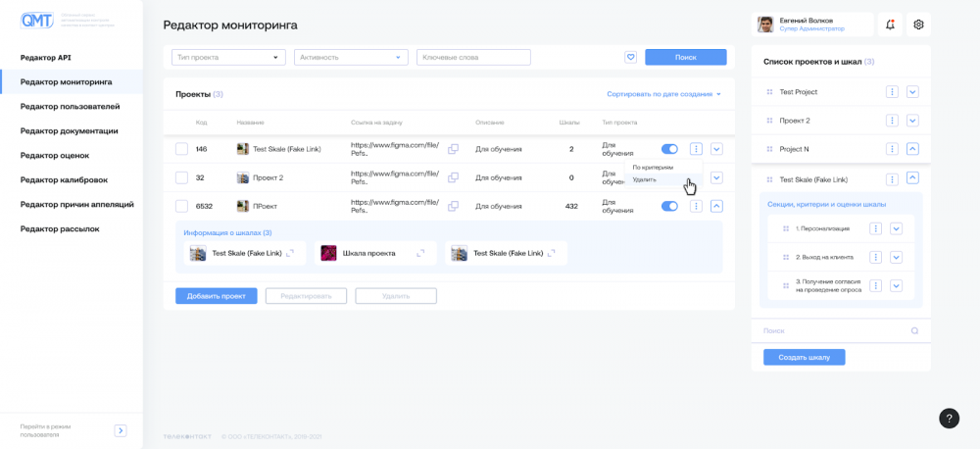This screenshot has height=449, width=980.
Task: Open the round help question mark button
Action: point(949,419)
